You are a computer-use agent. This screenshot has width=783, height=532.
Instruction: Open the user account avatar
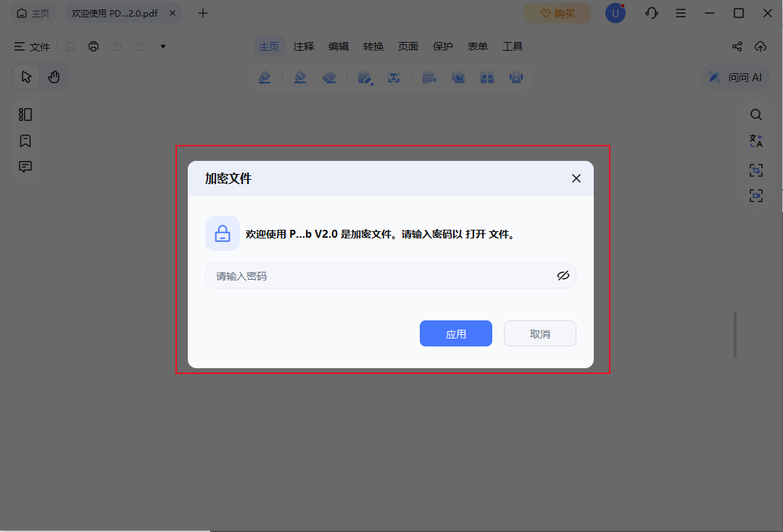pyautogui.click(x=616, y=14)
